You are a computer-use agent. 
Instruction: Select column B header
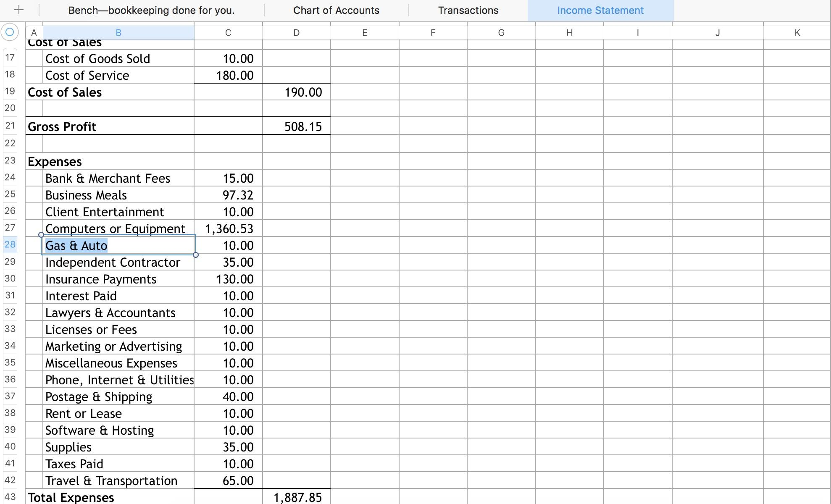tap(119, 32)
